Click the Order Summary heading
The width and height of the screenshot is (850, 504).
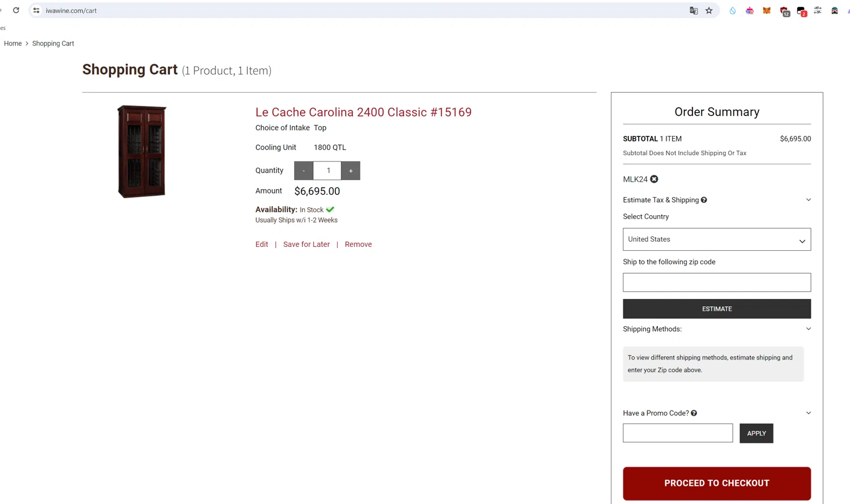[717, 112]
